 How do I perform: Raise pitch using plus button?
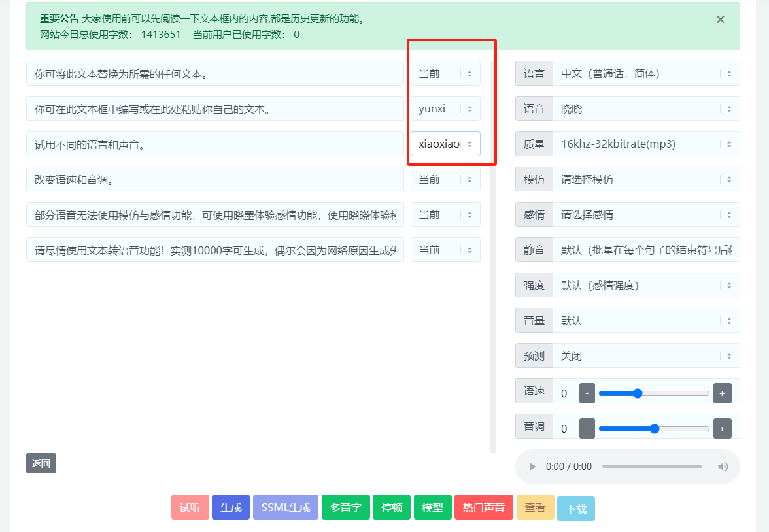click(722, 429)
